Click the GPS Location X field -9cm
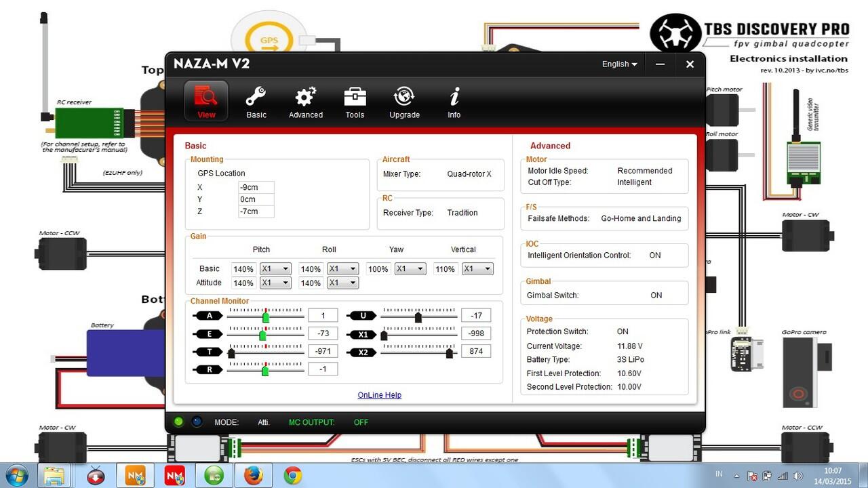The height and width of the screenshot is (488, 868). (x=256, y=188)
